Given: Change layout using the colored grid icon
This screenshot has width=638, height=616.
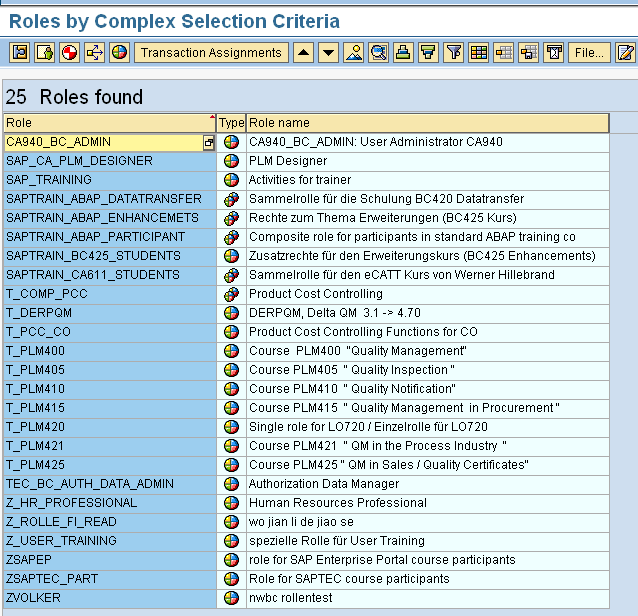Looking at the screenshot, I should (x=478, y=52).
